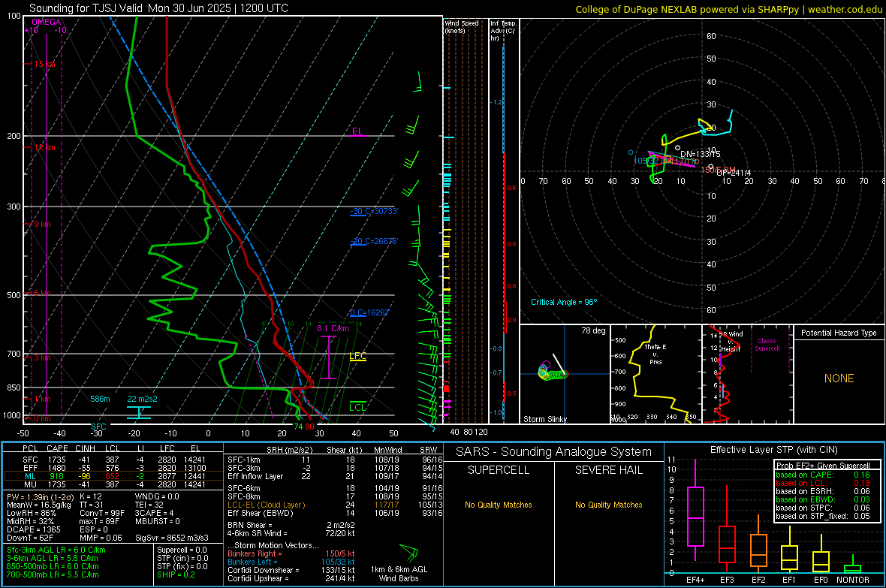Click the magenta EL label

[x=357, y=131]
